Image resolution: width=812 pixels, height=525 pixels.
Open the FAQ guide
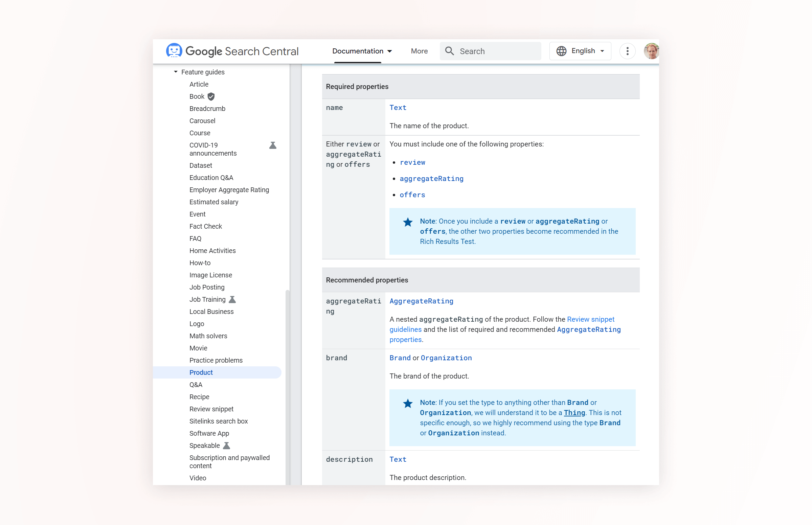[195, 238]
